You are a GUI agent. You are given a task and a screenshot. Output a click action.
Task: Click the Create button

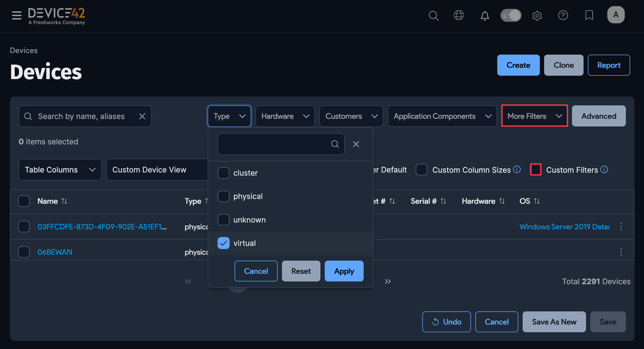(518, 65)
